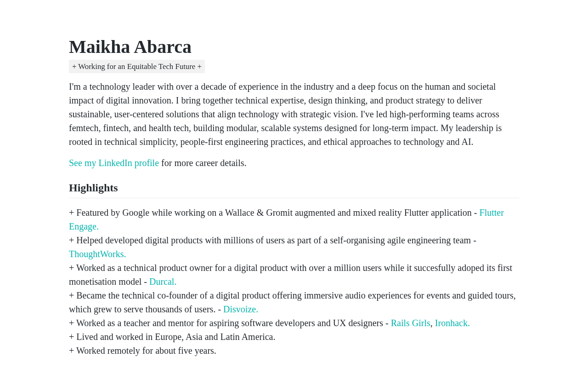Click the Worked remotely for five years line
Screen dimensions: 588x368
tap(142, 351)
